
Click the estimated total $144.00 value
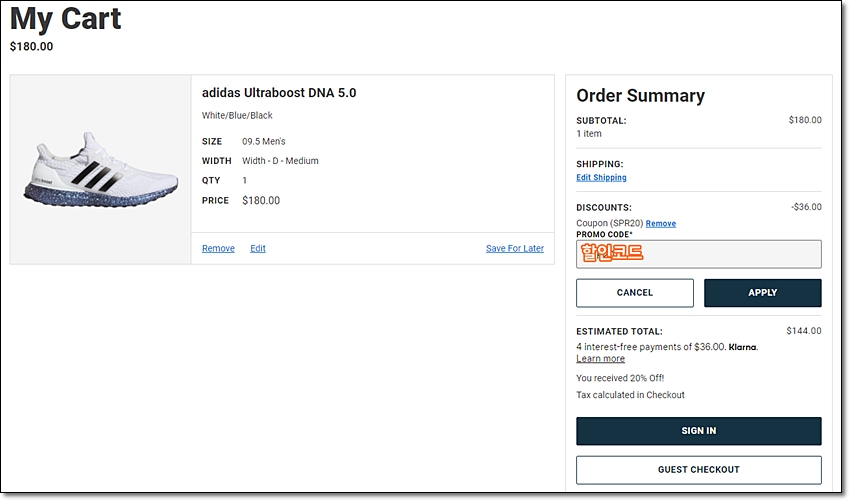pyautogui.click(x=803, y=331)
